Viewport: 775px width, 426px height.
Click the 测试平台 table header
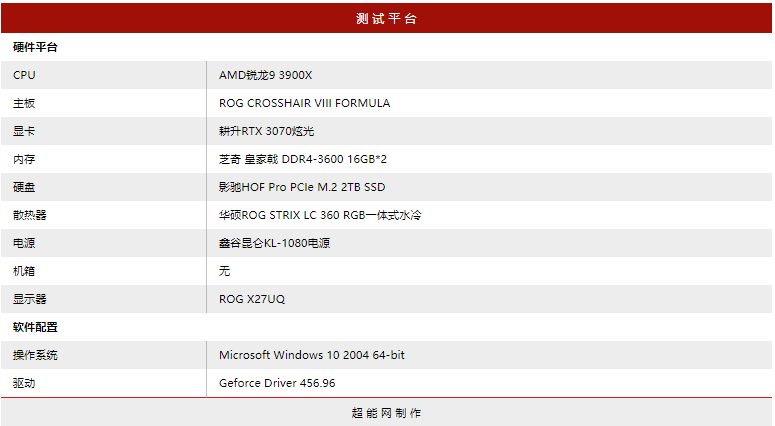pos(387,18)
